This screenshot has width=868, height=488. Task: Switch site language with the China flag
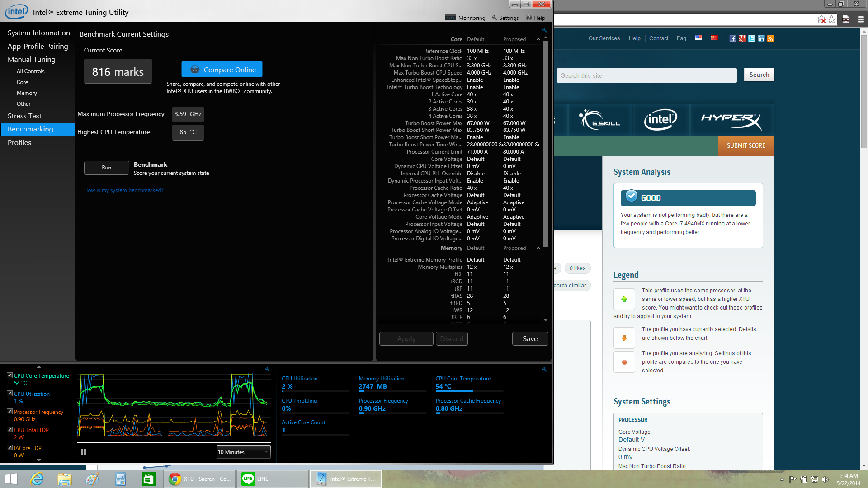(714, 38)
